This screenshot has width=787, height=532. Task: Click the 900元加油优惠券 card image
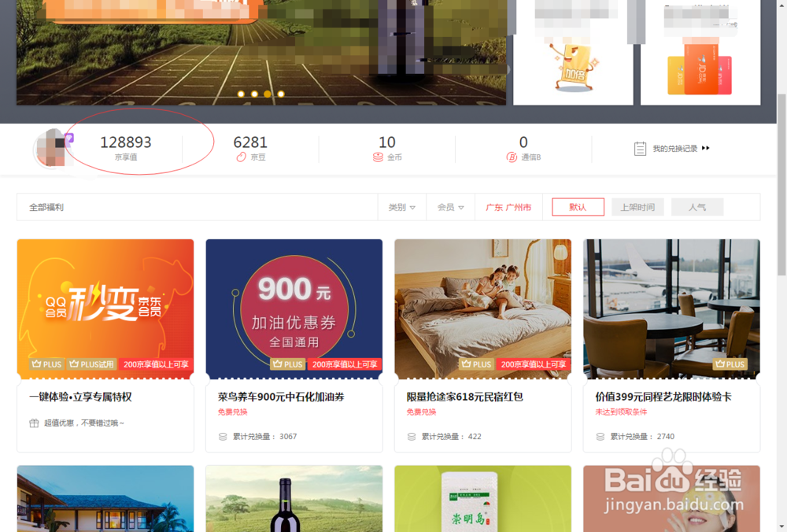tap(294, 308)
